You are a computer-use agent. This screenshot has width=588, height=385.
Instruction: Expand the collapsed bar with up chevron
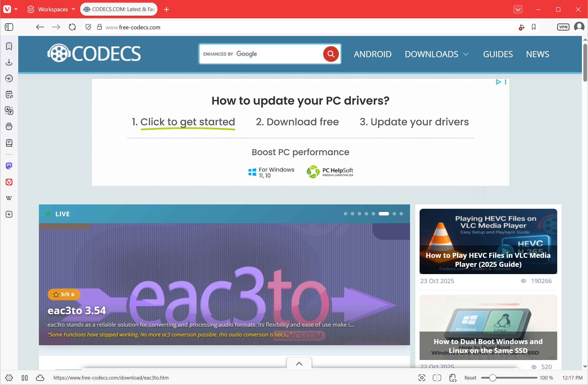pyautogui.click(x=299, y=364)
